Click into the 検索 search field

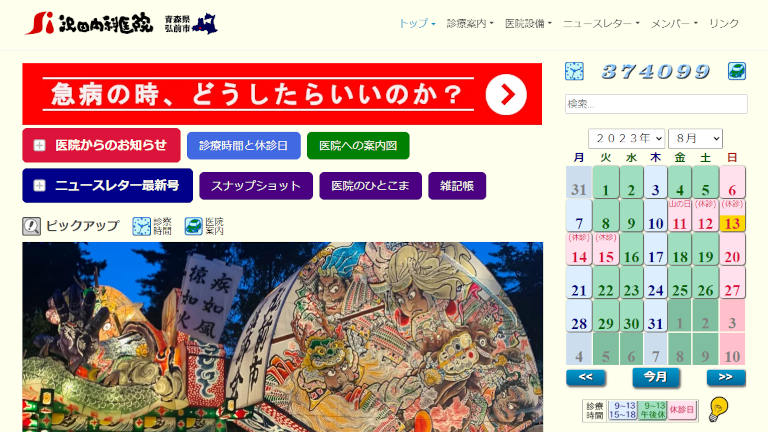click(656, 104)
